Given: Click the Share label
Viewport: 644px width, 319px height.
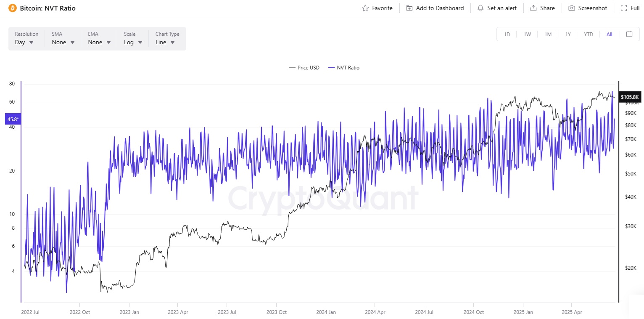Looking at the screenshot, I should [x=547, y=8].
